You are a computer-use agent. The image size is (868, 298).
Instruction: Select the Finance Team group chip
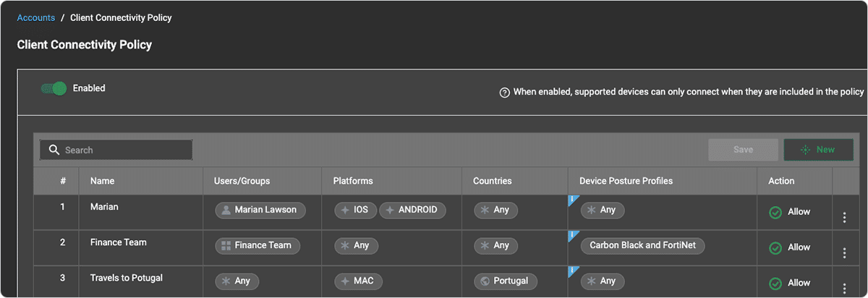[x=258, y=245]
